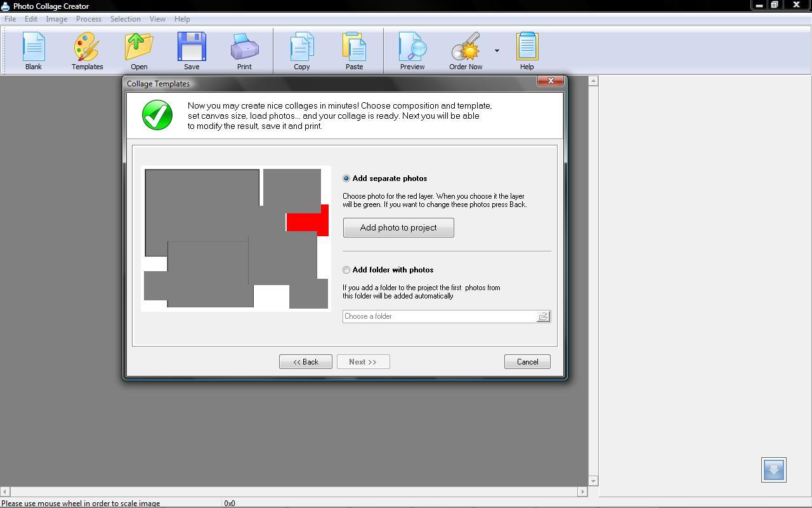This screenshot has height=508, width=812.
Task: Save the current collage
Action: pyautogui.click(x=191, y=50)
